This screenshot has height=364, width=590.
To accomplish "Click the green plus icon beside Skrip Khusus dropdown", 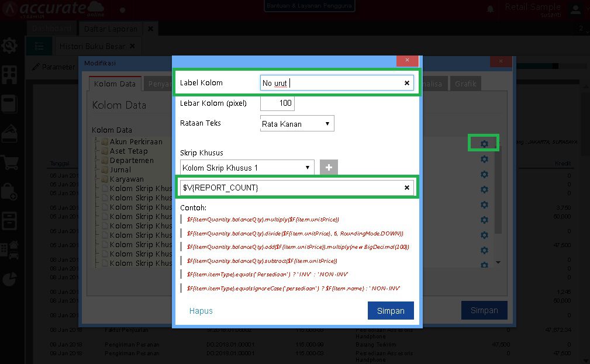I will (x=328, y=167).
